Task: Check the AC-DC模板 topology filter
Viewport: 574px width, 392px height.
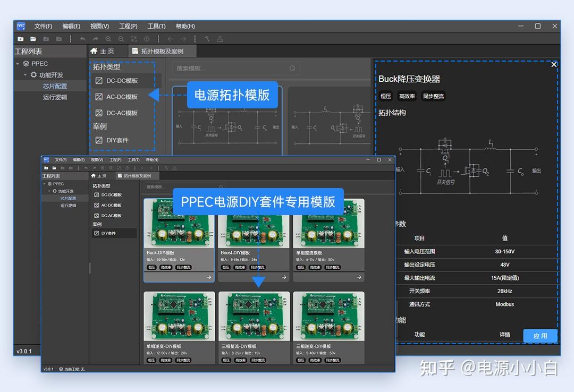Action: [99, 97]
